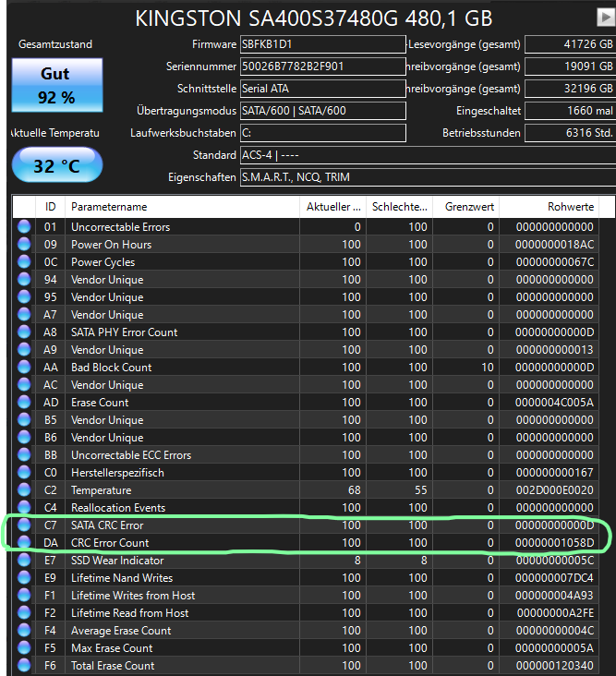Click the Lesevorgänge value 41726 GB
616x676 pixels.
pos(570,44)
